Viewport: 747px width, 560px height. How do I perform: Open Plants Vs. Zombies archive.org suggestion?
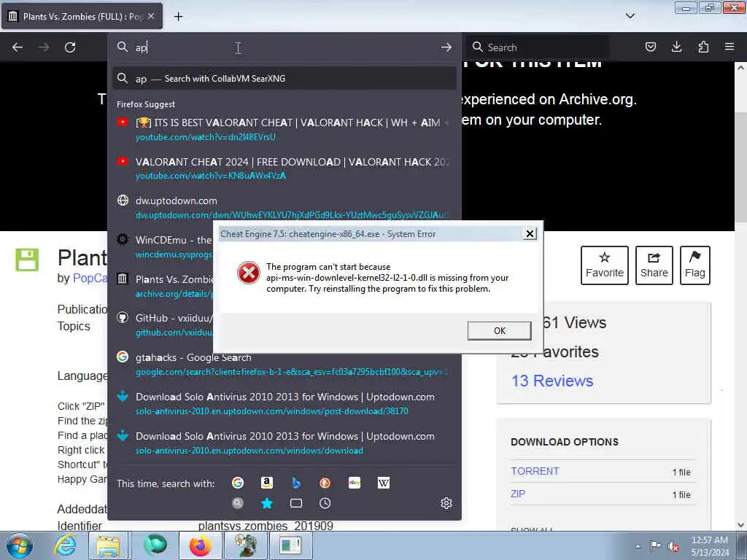(x=163, y=286)
